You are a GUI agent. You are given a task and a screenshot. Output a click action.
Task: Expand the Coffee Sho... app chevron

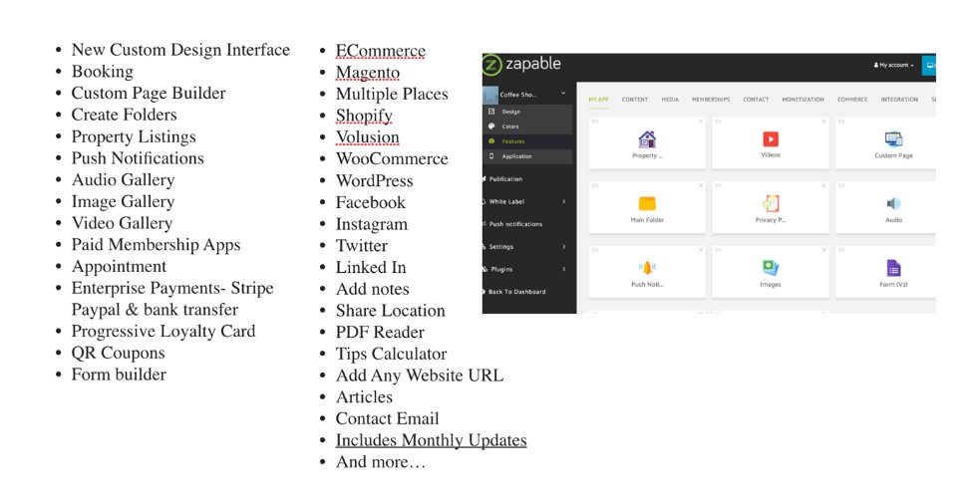[563, 94]
